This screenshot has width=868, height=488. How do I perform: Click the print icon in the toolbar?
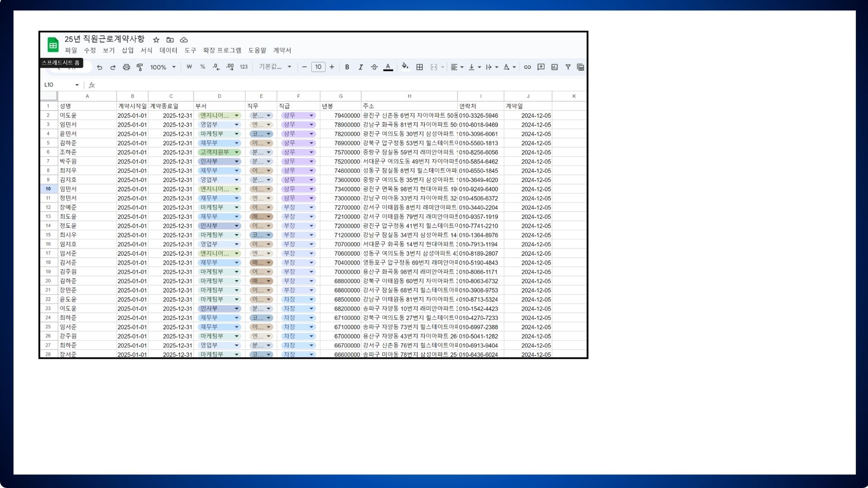point(127,67)
